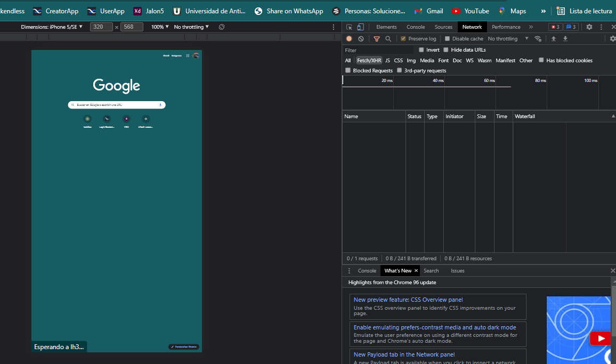
Task: Open the Customize DevTools three-dot menu
Action: point(601,27)
